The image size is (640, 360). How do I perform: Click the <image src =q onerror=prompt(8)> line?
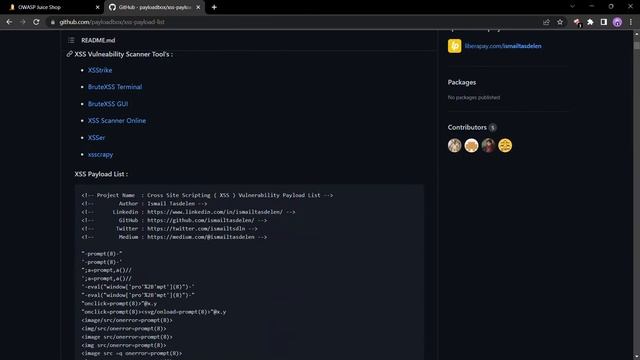(132, 353)
